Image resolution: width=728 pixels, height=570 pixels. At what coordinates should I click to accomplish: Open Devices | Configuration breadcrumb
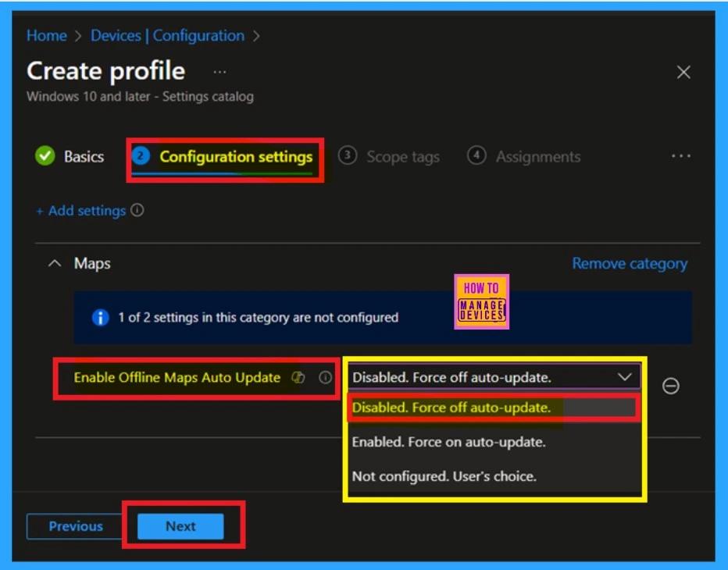click(x=167, y=36)
